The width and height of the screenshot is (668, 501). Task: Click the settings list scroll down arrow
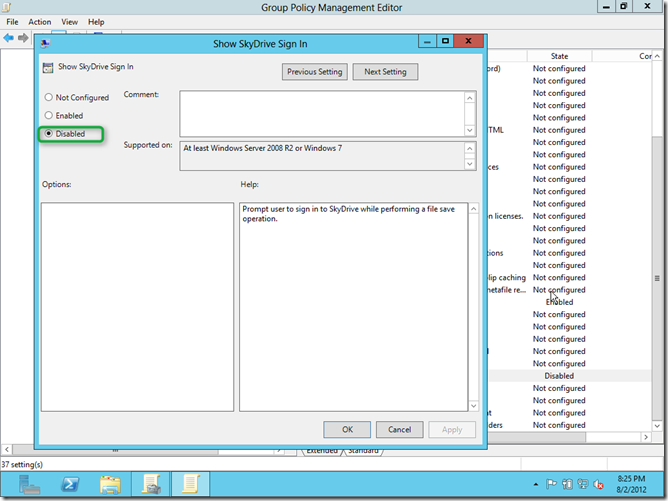pyautogui.click(x=657, y=426)
